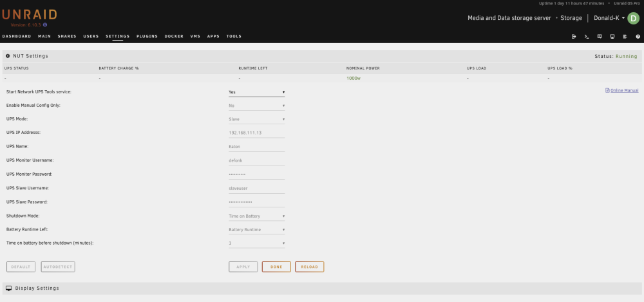This screenshot has width=644, height=302.
Task: Click the monitor (system info) icon
Action: pos(612,37)
